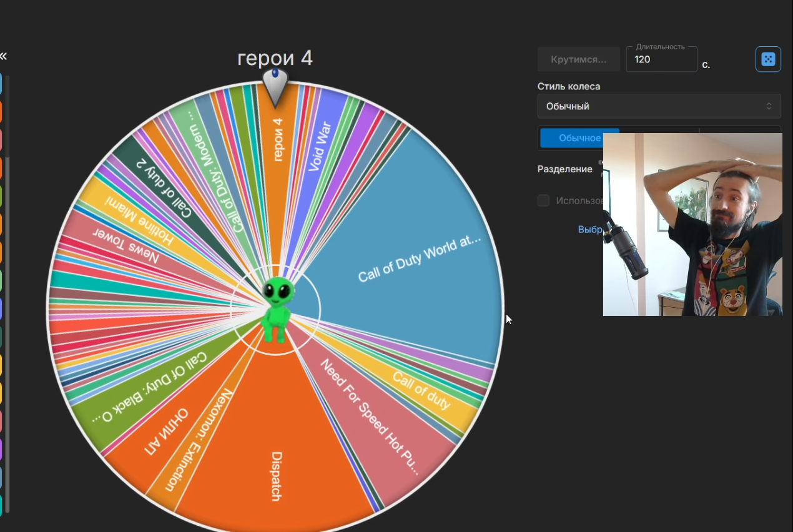Click the orange герои 4 wheel segment
The width and height of the screenshot is (793, 532).
pos(277,140)
